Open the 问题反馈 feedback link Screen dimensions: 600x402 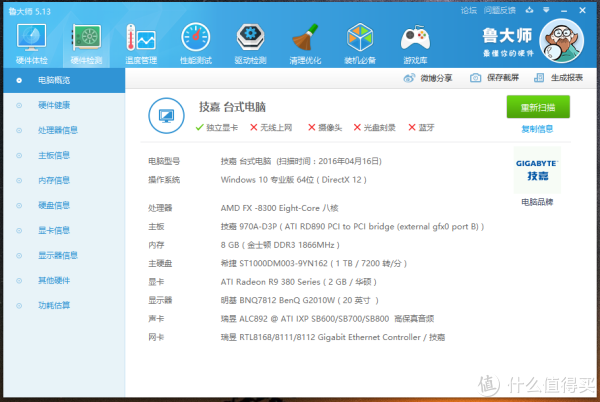click(499, 11)
